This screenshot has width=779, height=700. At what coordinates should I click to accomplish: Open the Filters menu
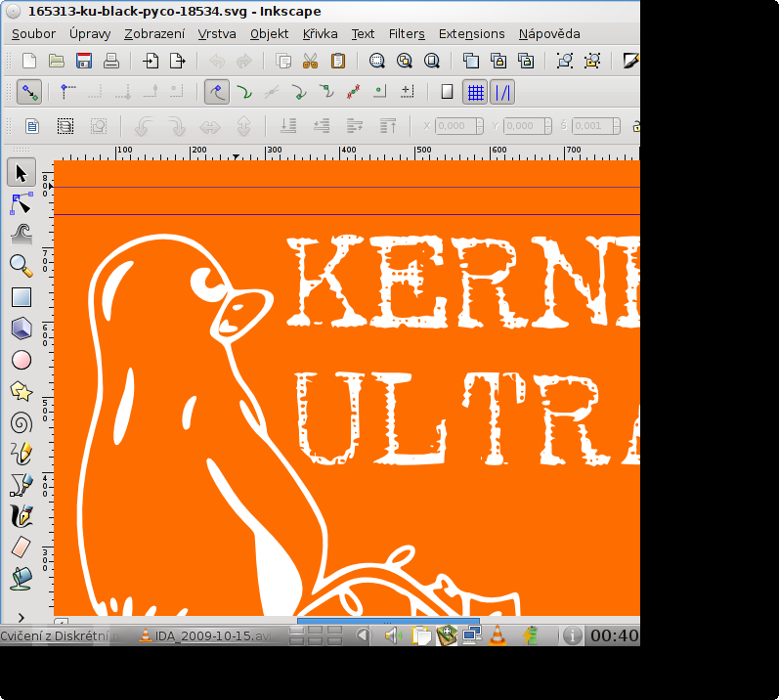click(407, 34)
